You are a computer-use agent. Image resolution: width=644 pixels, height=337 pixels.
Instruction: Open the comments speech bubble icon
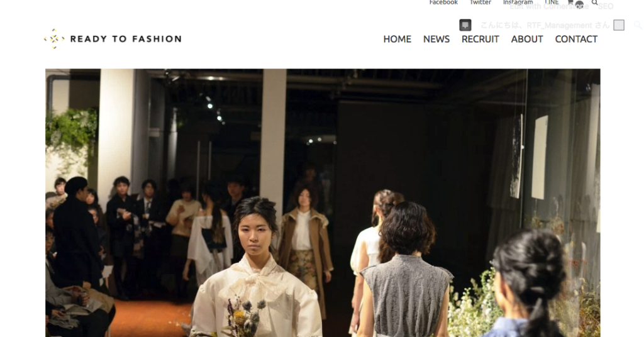[465, 25]
